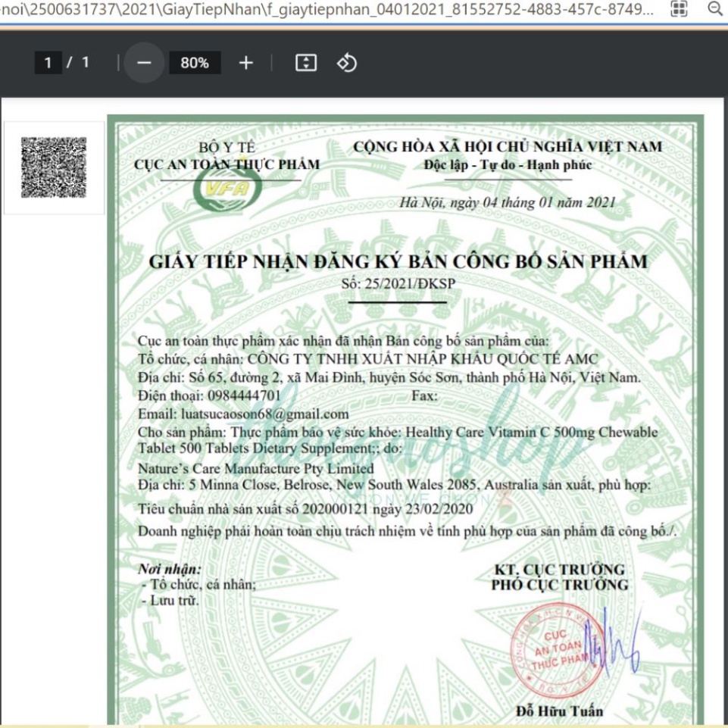Open the magnifier zoom icon in address bar

pyautogui.click(x=714, y=9)
